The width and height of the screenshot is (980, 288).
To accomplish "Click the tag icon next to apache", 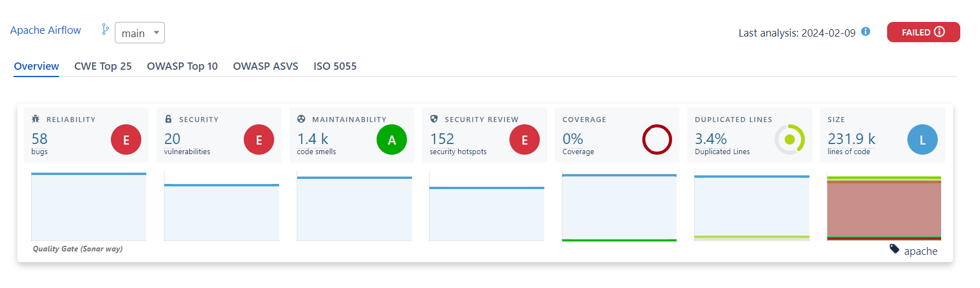I will point(894,249).
